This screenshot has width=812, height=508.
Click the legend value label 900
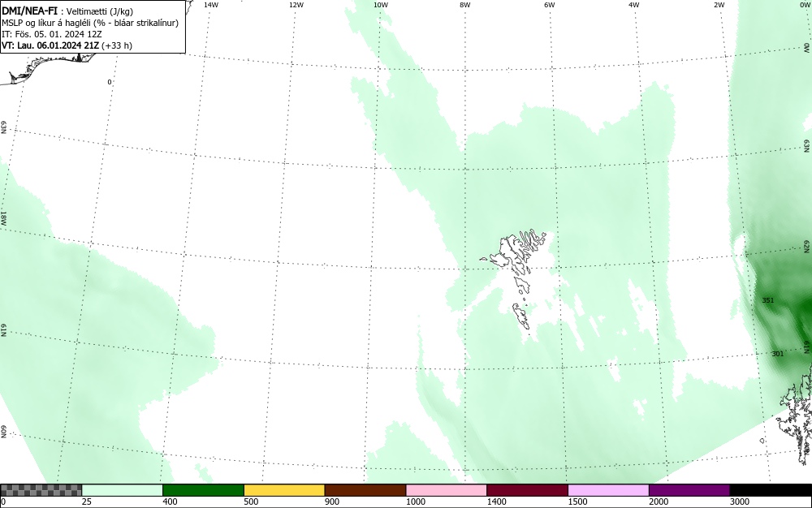(332, 502)
